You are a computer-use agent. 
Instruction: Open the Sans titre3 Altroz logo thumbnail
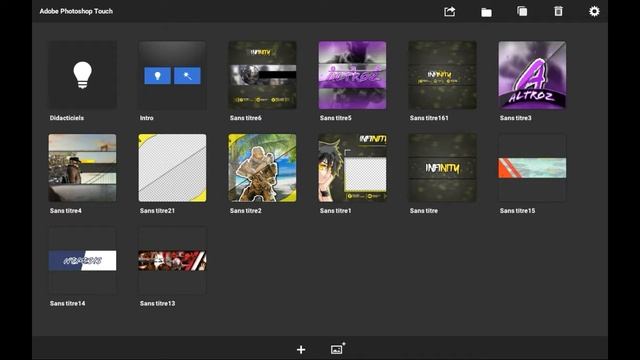pos(532,75)
